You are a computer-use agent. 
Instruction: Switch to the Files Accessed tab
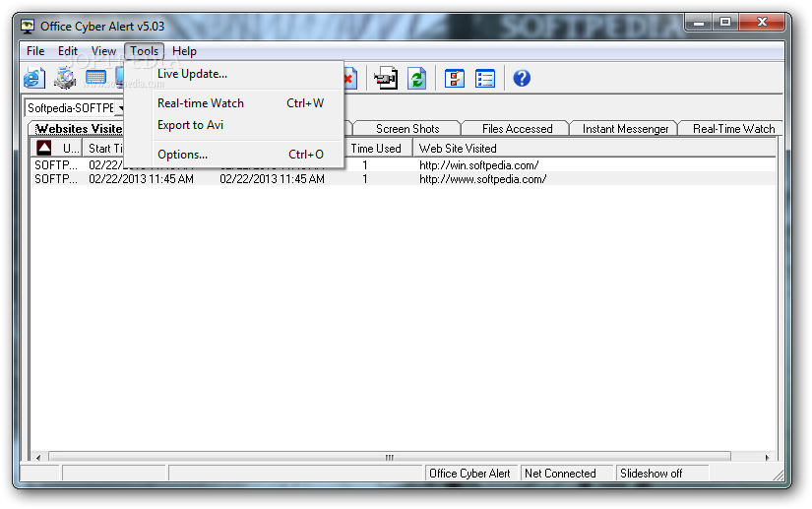pyautogui.click(x=517, y=128)
